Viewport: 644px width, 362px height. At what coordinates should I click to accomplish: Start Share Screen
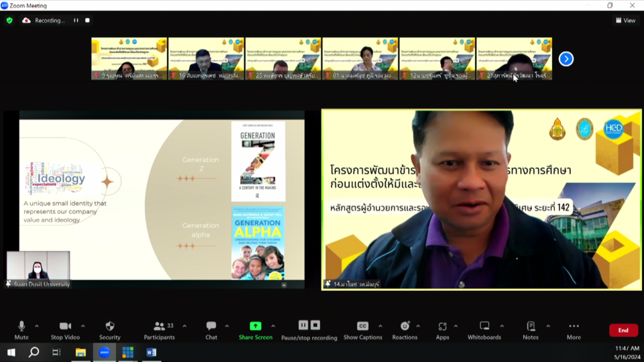coord(256,330)
